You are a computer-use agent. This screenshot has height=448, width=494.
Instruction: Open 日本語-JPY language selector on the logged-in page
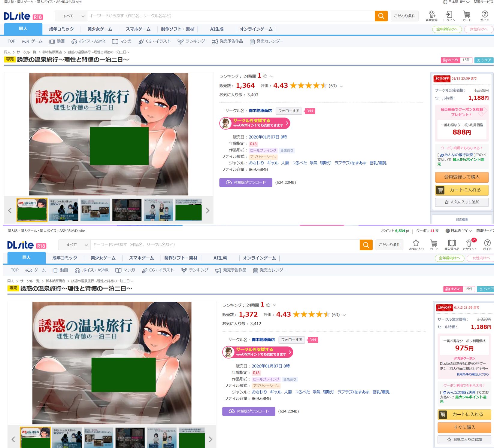point(459,231)
